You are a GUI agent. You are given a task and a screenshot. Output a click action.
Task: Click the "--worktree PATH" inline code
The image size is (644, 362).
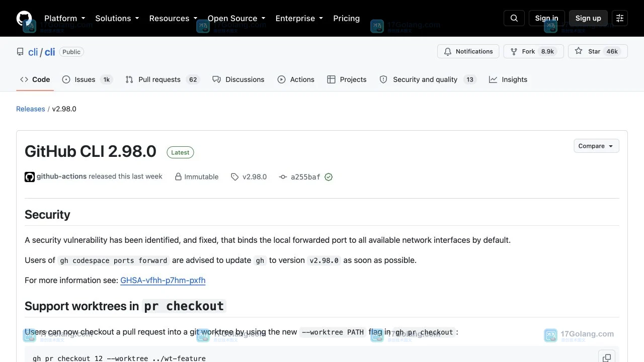(x=333, y=332)
